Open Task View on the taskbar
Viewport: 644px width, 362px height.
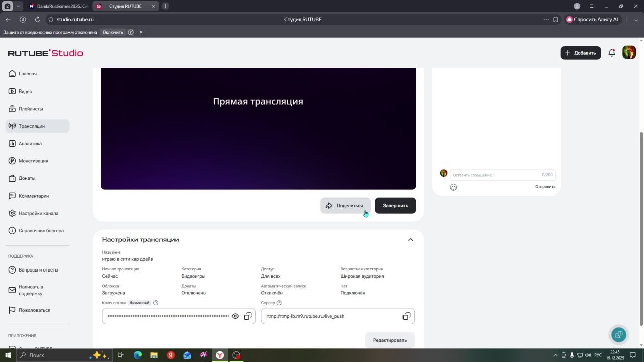(121, 355)
